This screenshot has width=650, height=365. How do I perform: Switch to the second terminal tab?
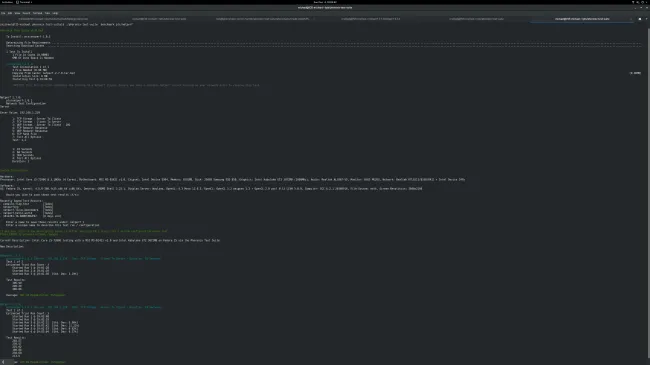[159, 19]
